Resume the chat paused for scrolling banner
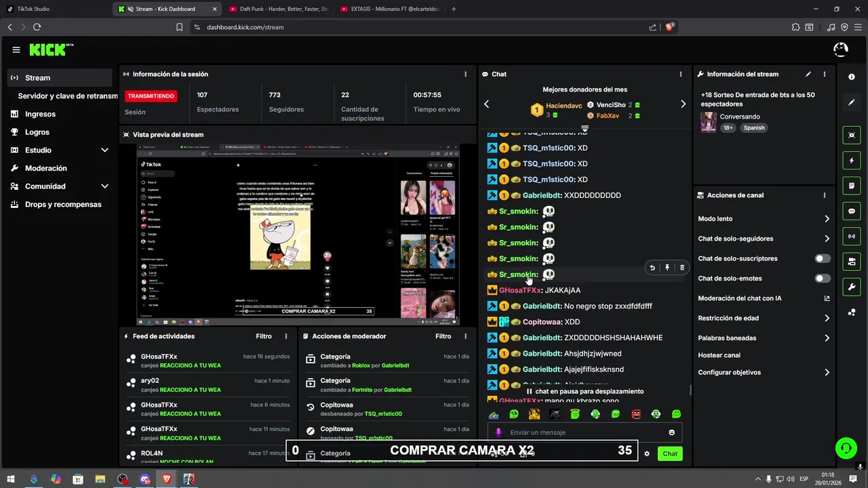This screenshot has height=488, width=868. tap(585, 391)
